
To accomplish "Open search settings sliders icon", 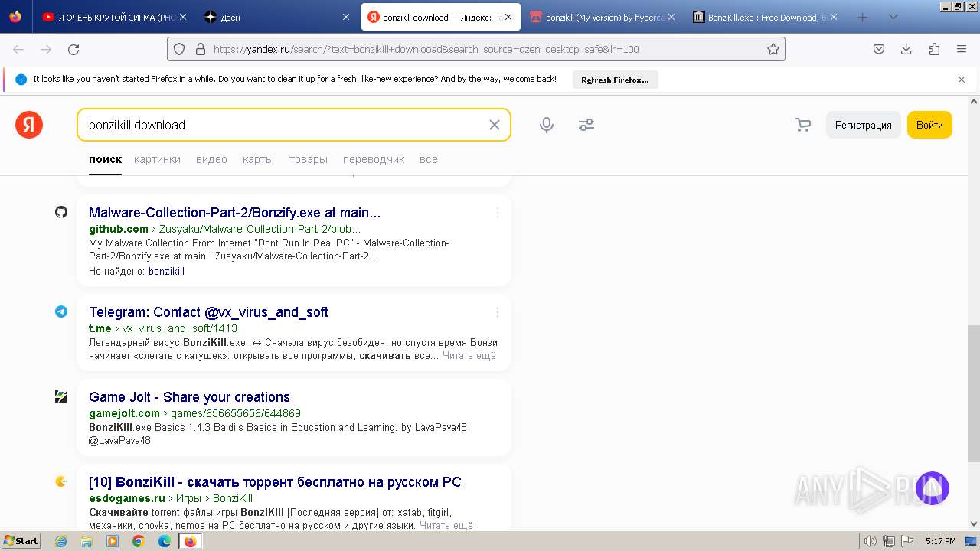I will [x=586, y=125].
